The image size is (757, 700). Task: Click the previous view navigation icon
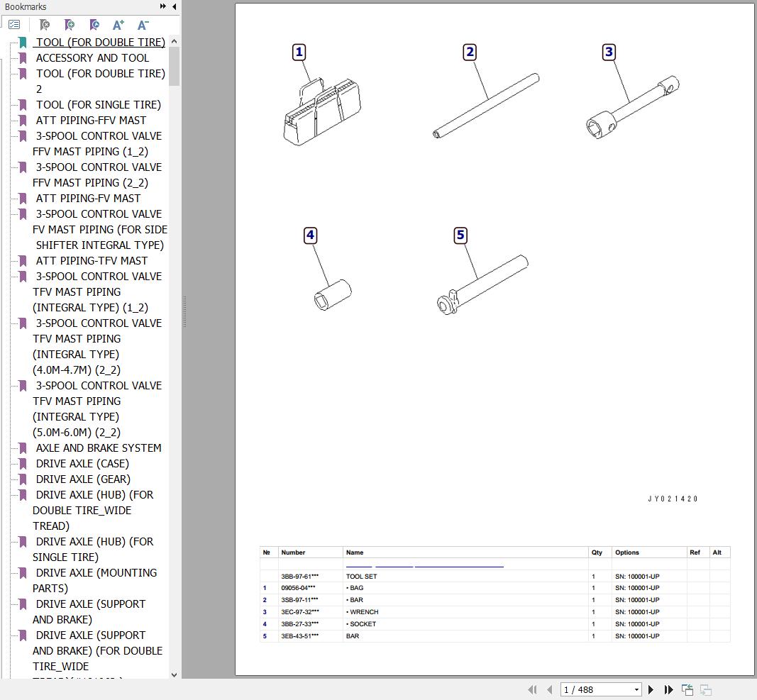687,689
